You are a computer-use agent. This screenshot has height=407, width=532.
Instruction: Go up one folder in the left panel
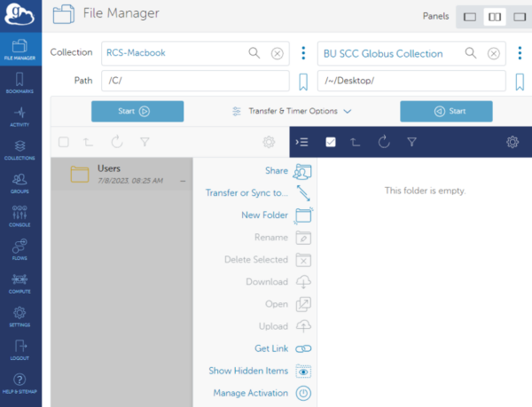tap(88, 142)
